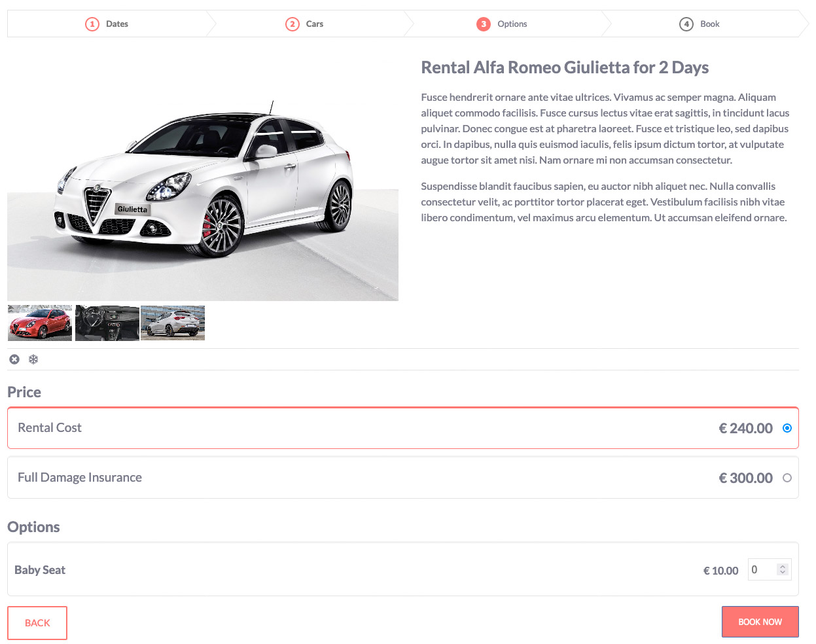
Task: Open the Book step tab
Action: (709, 24)
